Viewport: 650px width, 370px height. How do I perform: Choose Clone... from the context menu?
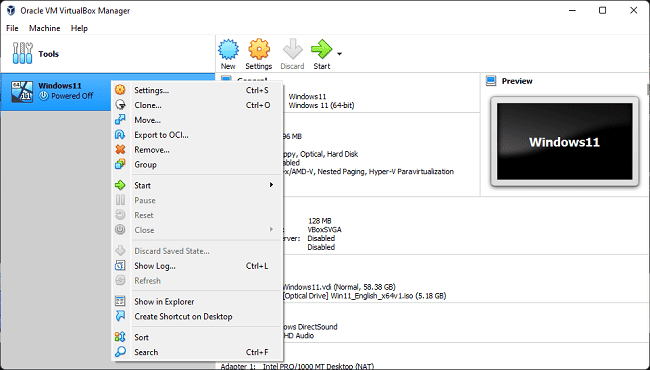click(197, 105)
